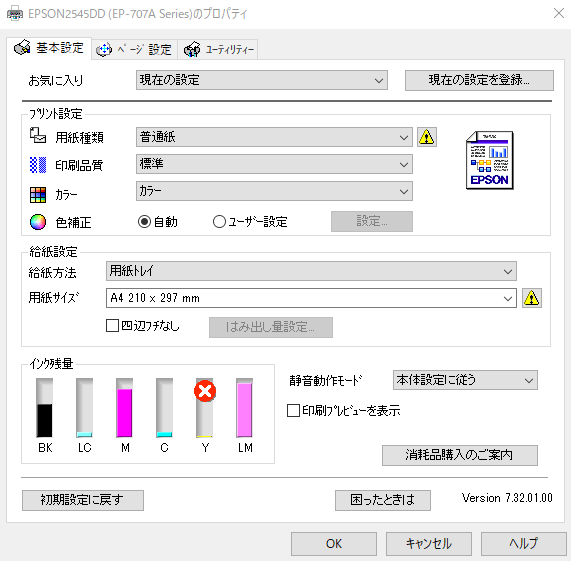Click the 印刷品質 blue pattern icon
571x561 pixels.
(x=38, y=165)
